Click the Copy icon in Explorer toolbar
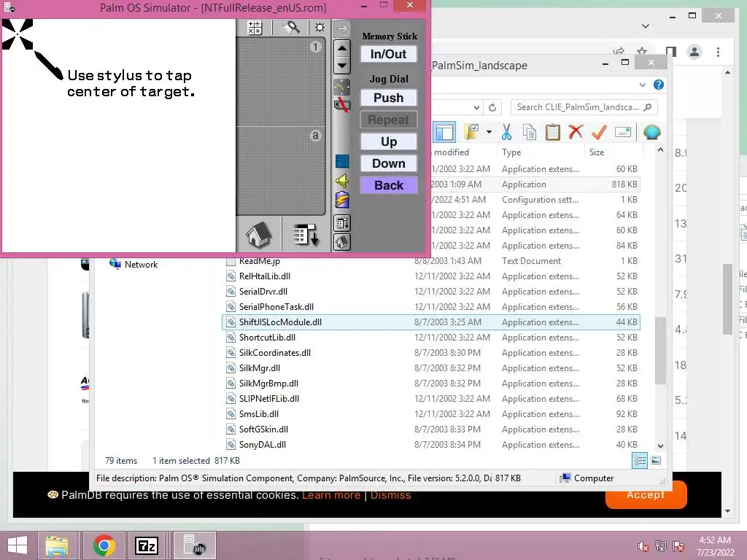747x560 pixels. pos(530,132)
